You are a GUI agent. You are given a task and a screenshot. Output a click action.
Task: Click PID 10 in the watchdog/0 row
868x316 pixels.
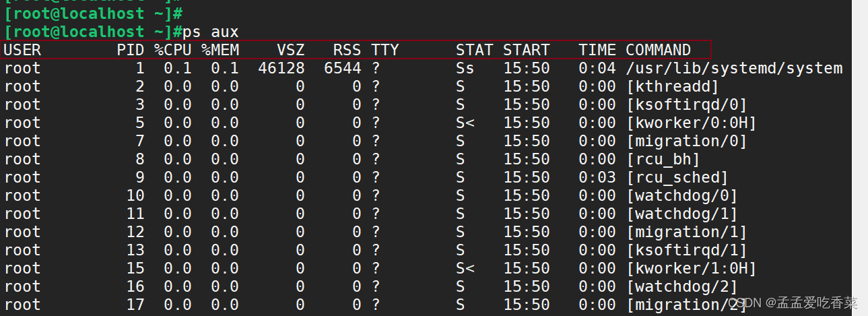click(x=135, y=195)
